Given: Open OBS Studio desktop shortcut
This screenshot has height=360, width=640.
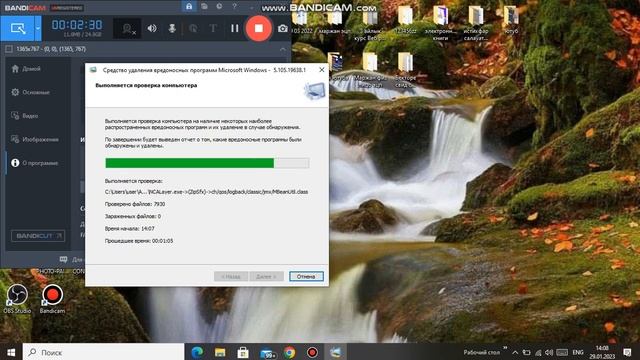Looking at the screenshot, I should pos(17,298).
